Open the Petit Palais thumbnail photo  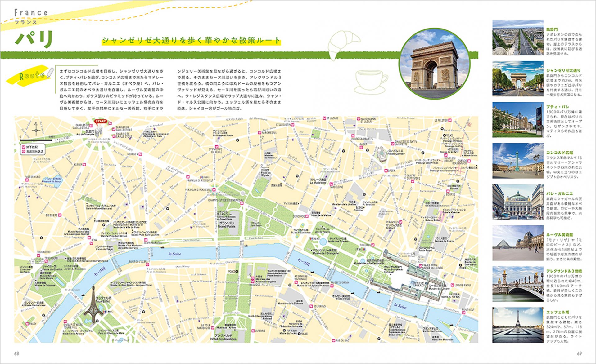click(x=518, y=120)
